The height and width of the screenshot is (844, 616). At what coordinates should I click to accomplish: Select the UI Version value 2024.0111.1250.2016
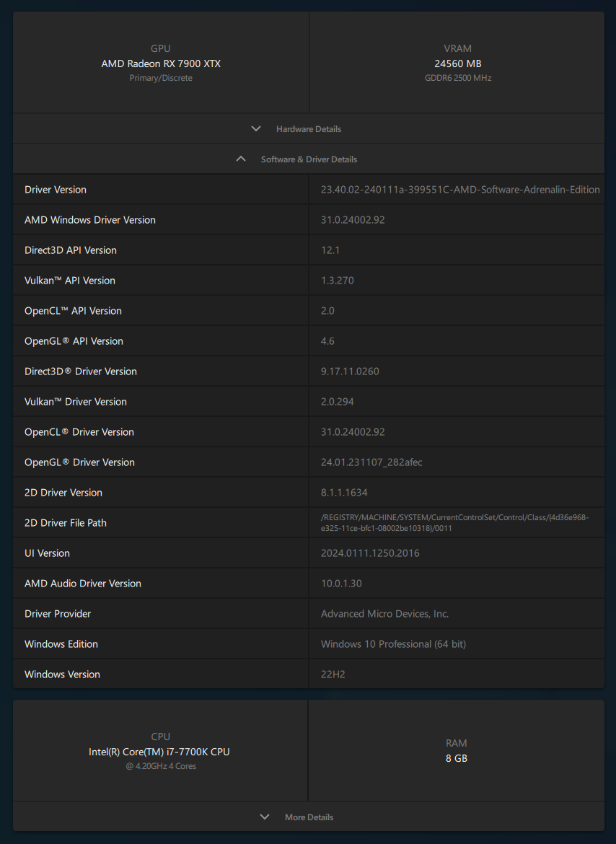point(370,553)
